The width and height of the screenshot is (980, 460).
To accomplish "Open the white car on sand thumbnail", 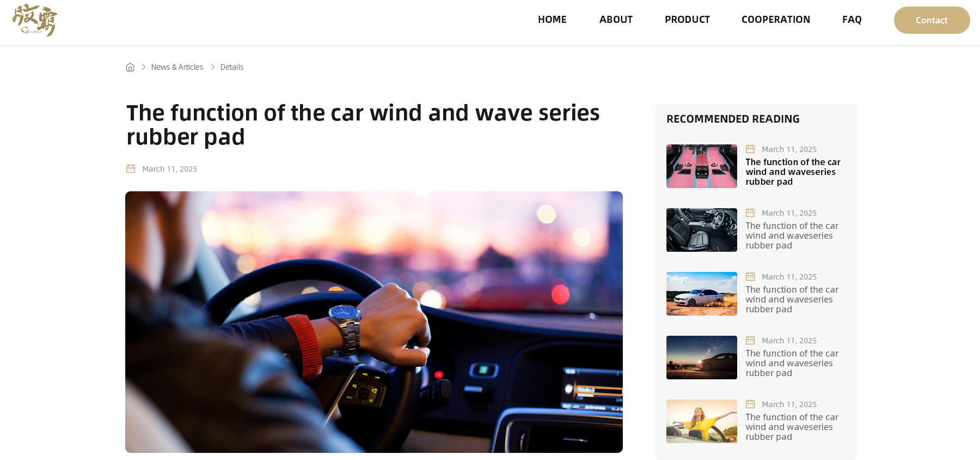I will coord(702,294).
